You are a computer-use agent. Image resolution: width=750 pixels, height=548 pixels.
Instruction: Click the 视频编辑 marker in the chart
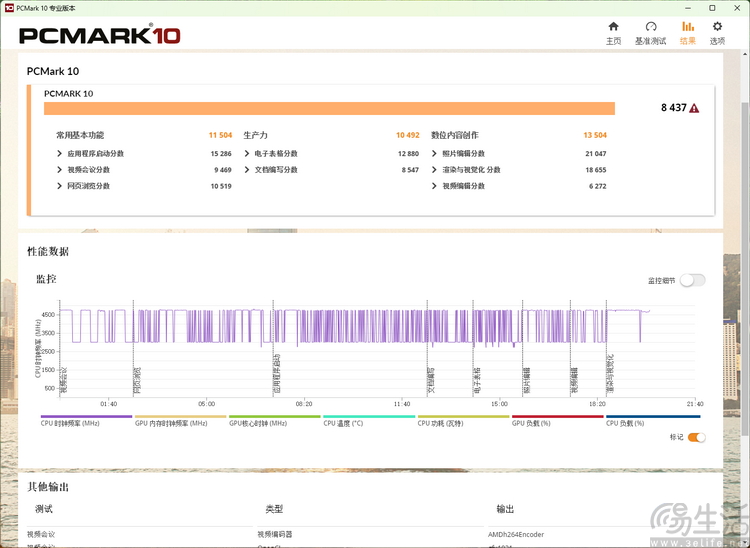574,381
